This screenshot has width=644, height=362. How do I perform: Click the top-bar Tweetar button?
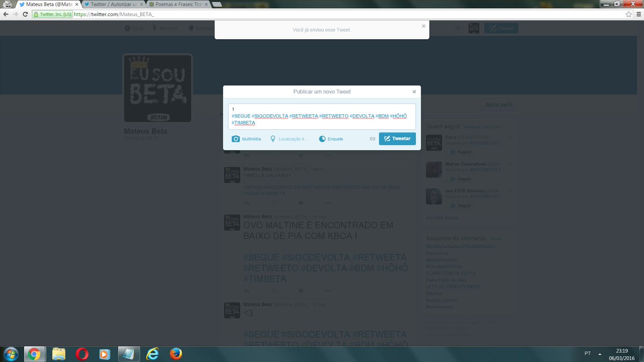(x=501, y=28)
